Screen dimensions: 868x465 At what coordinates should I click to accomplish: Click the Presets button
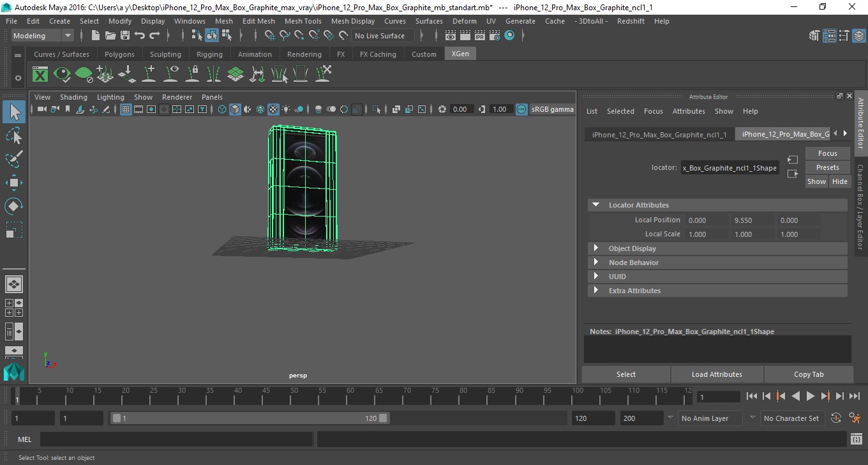click(x=828, y=167)
